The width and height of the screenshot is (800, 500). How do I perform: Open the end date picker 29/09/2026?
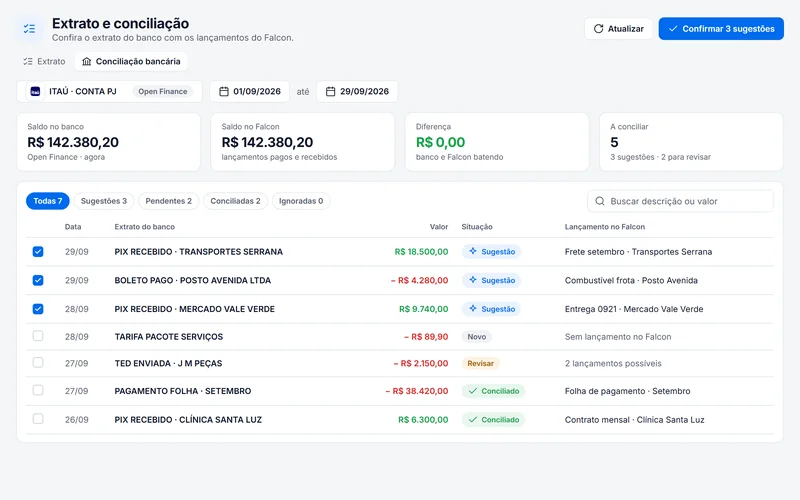click(x=357, y=91)
